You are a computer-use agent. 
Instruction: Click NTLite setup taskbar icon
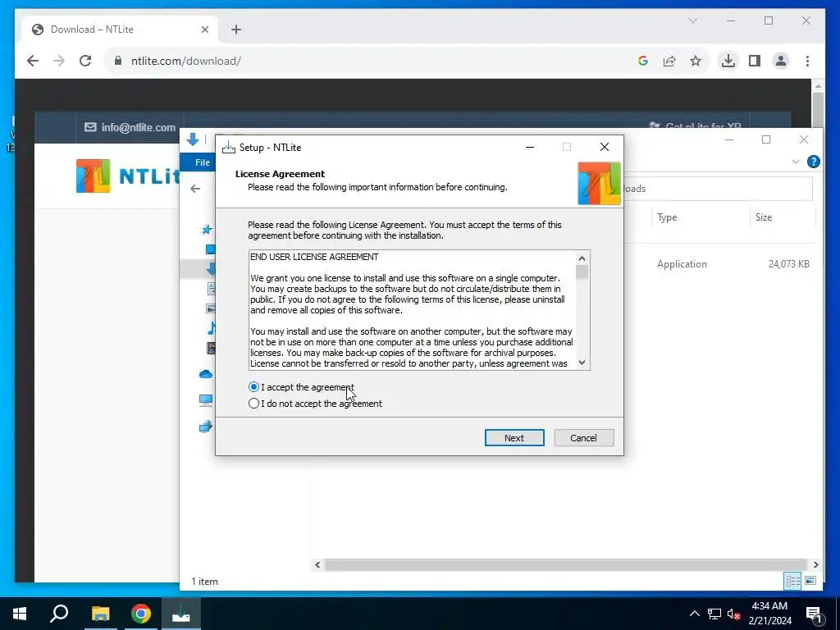point(181,614)
